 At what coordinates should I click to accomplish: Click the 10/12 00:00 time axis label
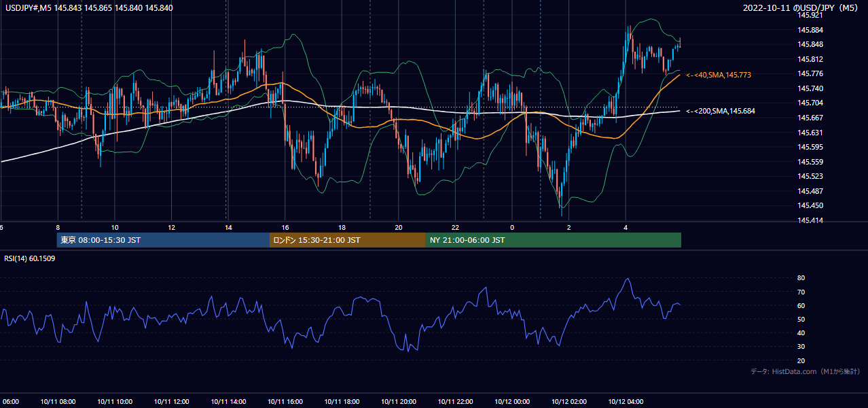512,402
